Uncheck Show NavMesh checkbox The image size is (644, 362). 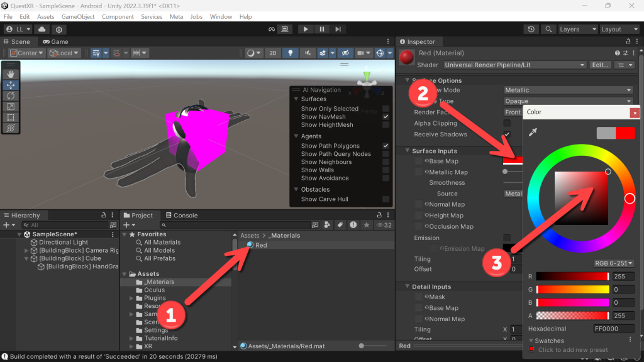[386, 116]
